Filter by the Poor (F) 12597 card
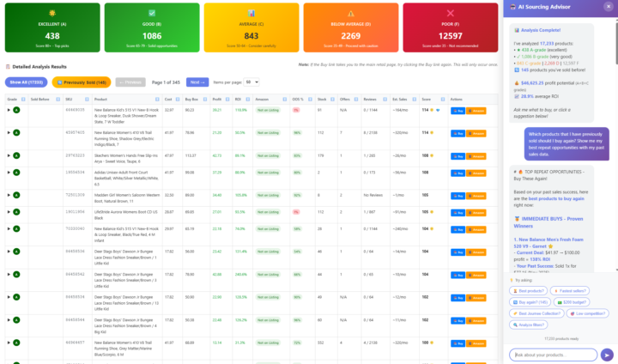618x364 pixels. click(451, 27)
